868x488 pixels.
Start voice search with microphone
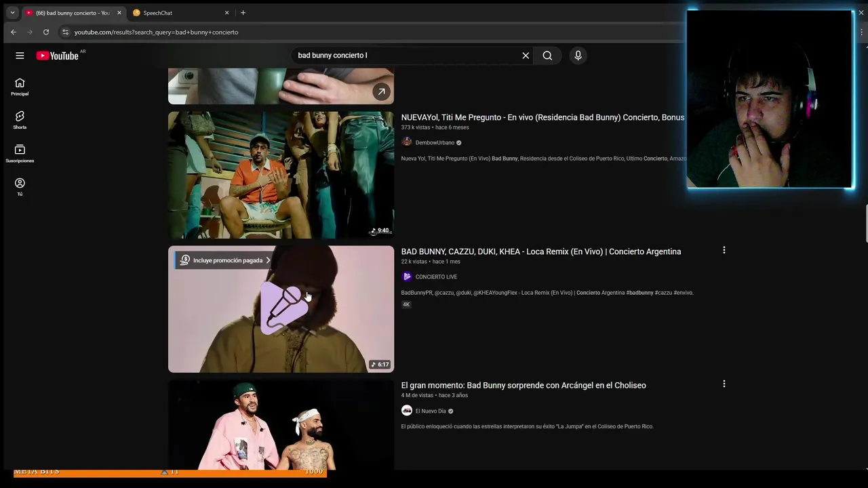tap(578, 56)
